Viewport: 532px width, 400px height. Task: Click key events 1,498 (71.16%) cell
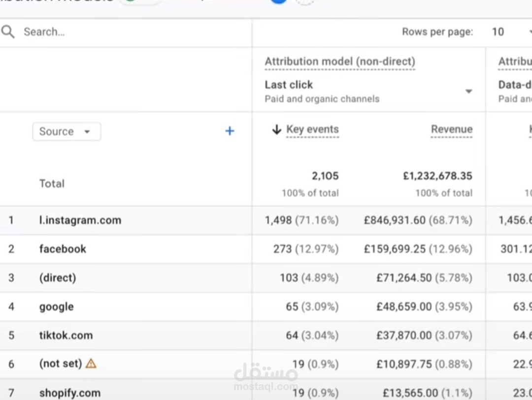(301, 220)
